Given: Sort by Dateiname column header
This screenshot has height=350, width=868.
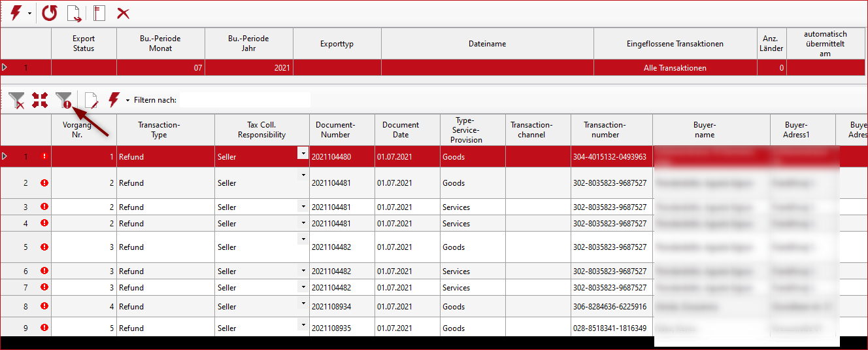Looking at the screenshot, I should coord(487,44).
